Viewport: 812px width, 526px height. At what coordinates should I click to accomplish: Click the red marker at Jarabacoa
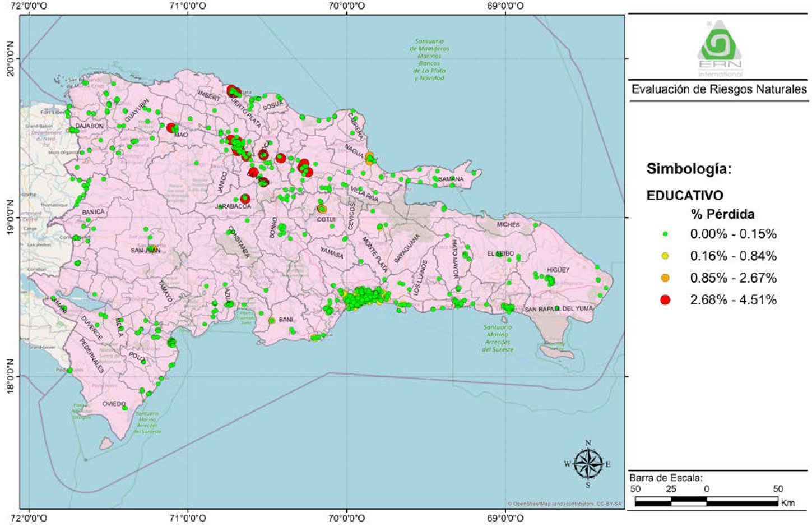coord(245,199)
